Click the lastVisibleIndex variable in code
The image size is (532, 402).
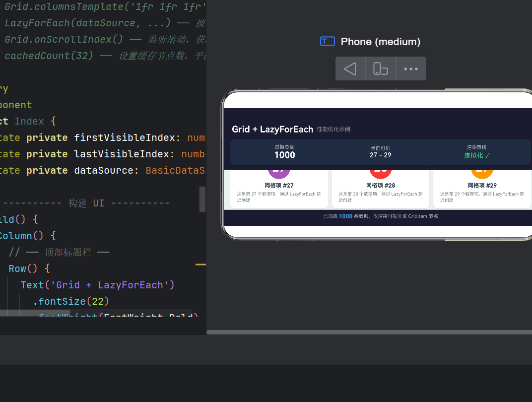122,154
